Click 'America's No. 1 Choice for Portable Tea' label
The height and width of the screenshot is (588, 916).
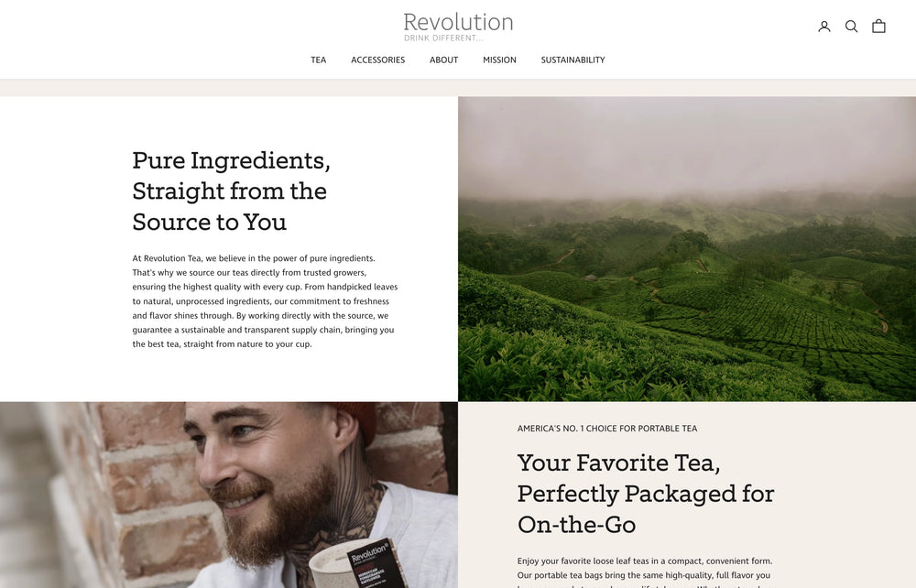(x=607, y=428)
